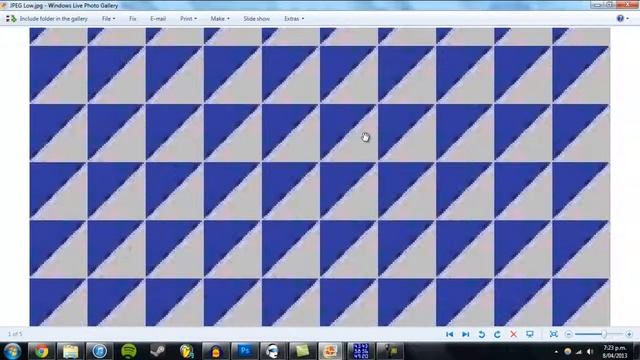Viewport: 640px width, 360px height.
Task: Open Google Chrome from the taskbar
Action: click(x=41, y=351)
